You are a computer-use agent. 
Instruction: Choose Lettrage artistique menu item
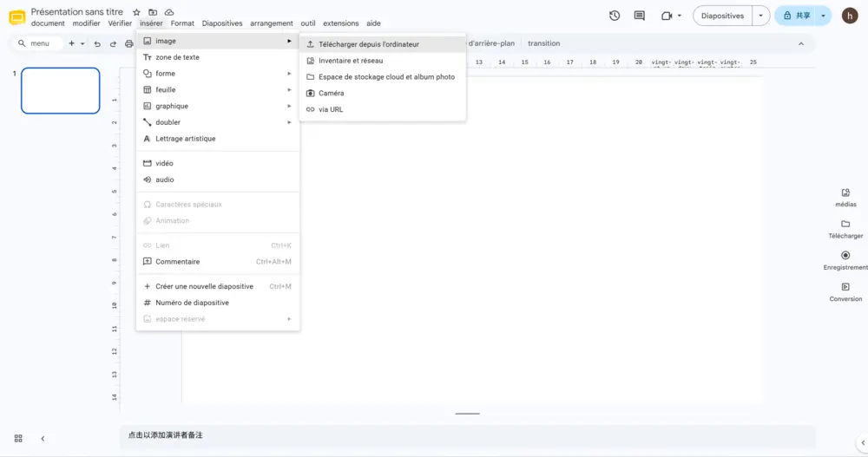218,139
